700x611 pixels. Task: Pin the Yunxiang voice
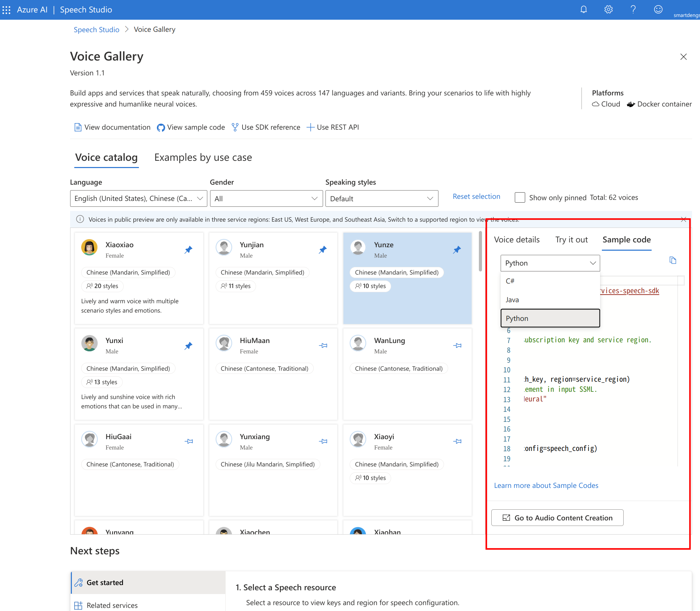tap(323, 441)
